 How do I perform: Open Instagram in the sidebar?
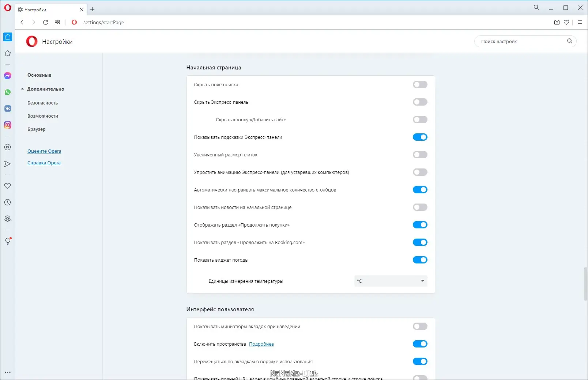(x=8, y=125)
